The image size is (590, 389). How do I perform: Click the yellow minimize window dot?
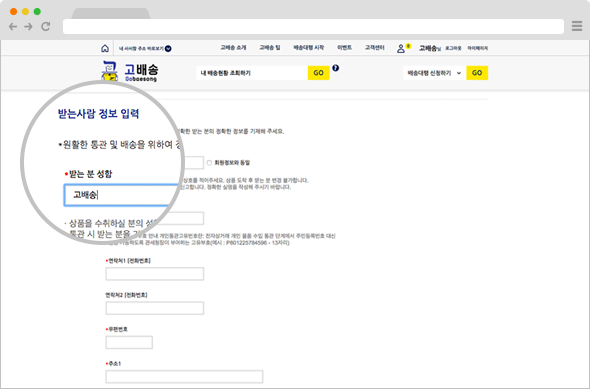[25, 11]
